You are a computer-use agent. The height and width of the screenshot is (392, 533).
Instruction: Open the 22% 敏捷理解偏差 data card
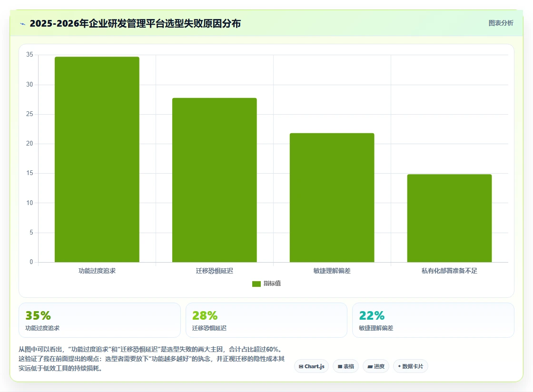[433, 320]
